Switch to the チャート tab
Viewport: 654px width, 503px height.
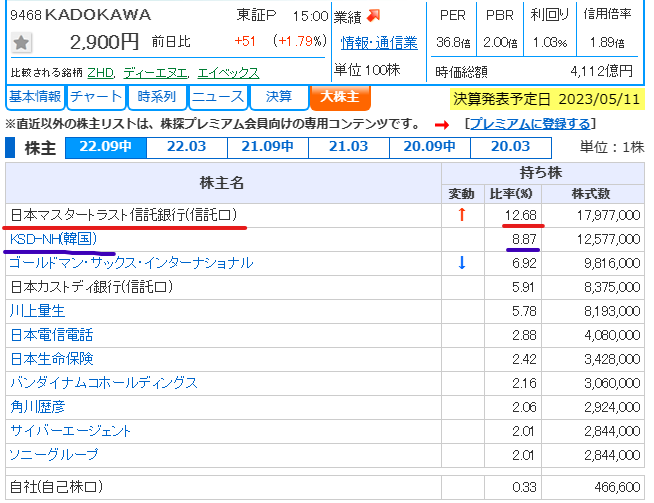point(97,97)
